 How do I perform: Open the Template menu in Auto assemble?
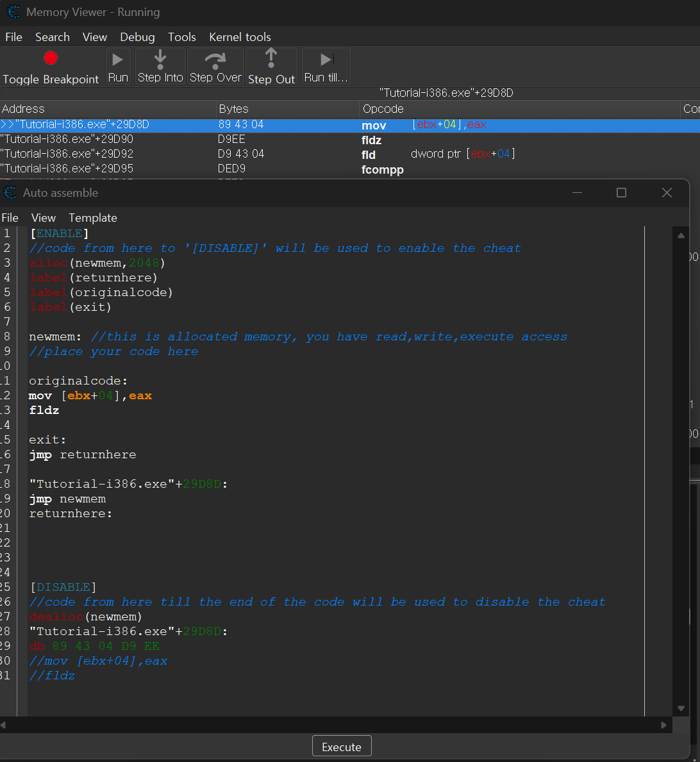click(93, 218)
